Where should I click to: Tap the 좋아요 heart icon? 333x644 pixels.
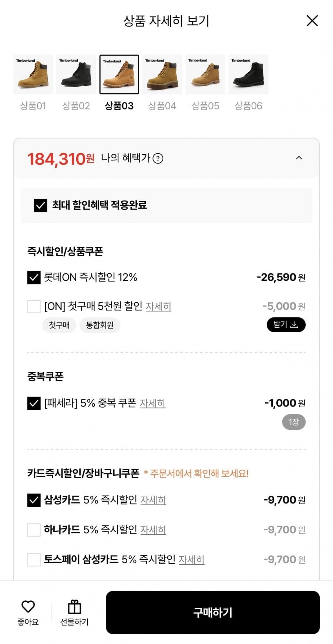click(28, 607)
